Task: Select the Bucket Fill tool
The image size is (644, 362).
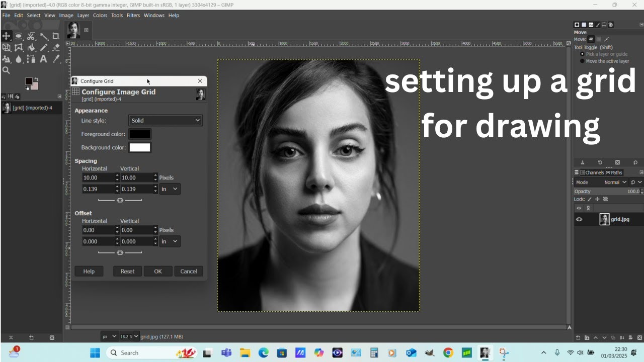Action: (x=31, y=48)
